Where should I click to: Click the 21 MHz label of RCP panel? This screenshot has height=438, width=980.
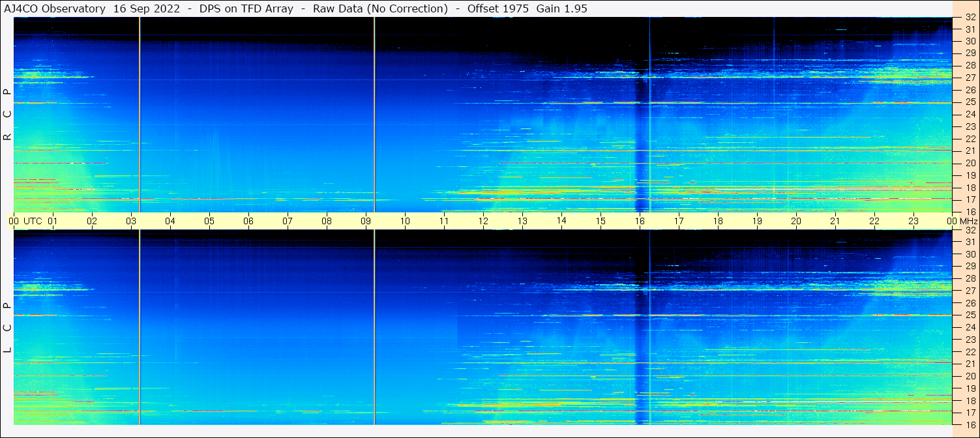click(x=970, y=151)
